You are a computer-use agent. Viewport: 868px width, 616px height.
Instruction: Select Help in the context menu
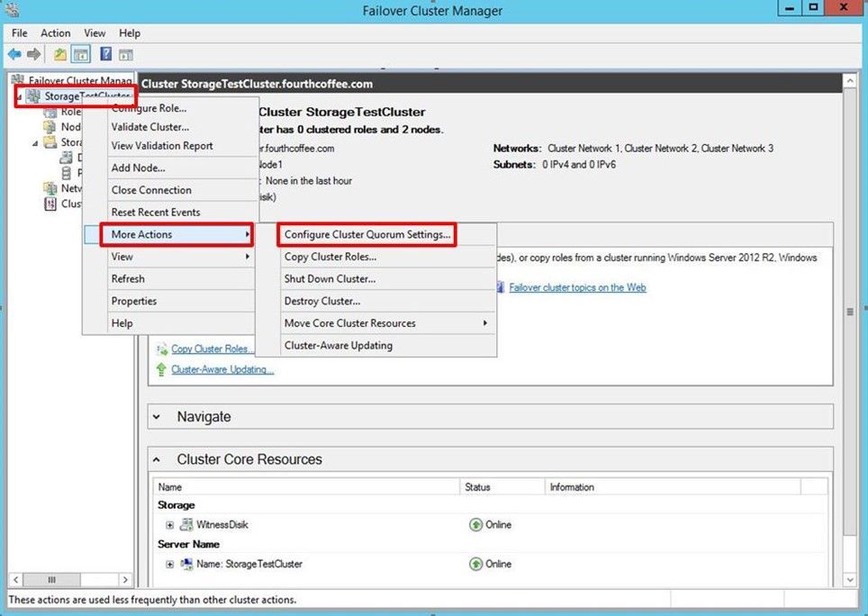point(122,323)
